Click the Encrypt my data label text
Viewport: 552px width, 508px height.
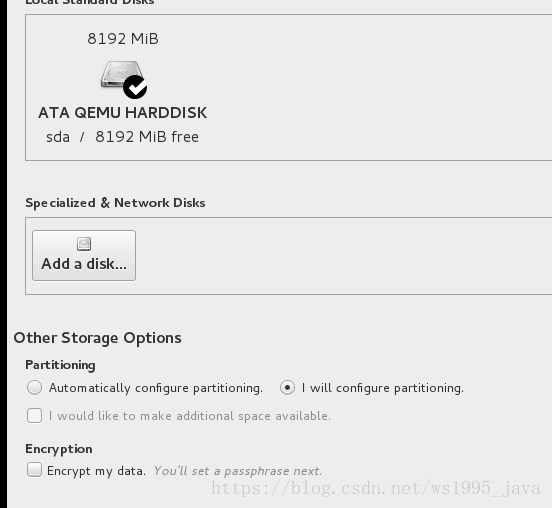[96, 471]
